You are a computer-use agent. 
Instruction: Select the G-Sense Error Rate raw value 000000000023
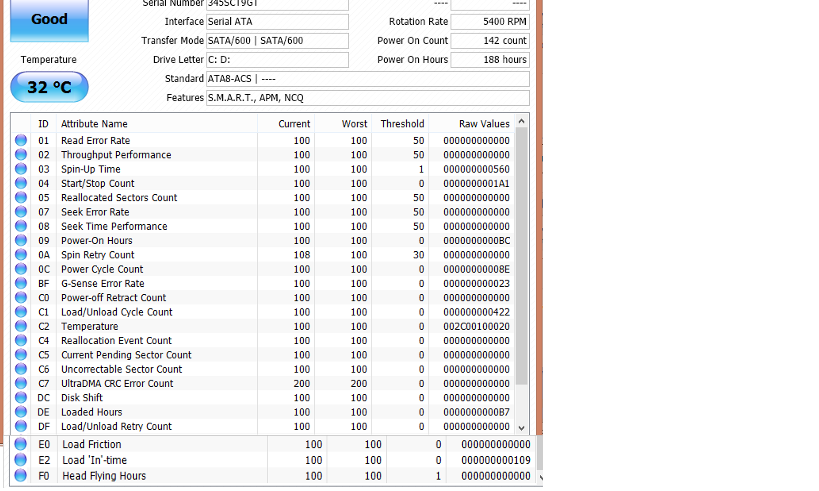click(476, 284)
